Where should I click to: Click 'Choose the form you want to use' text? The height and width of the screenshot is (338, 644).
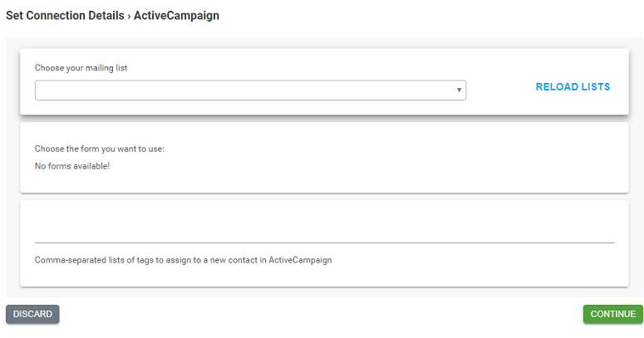click(x=100, y=149)
